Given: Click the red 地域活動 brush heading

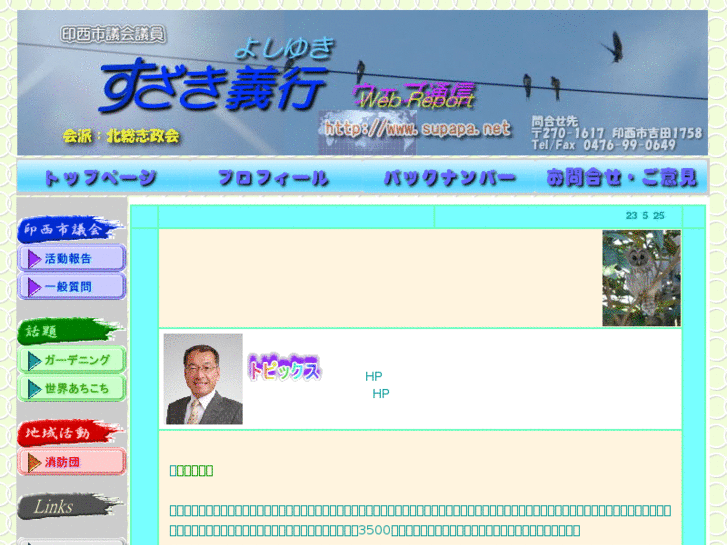Looking at the screenshot, I should click(70, 432).
